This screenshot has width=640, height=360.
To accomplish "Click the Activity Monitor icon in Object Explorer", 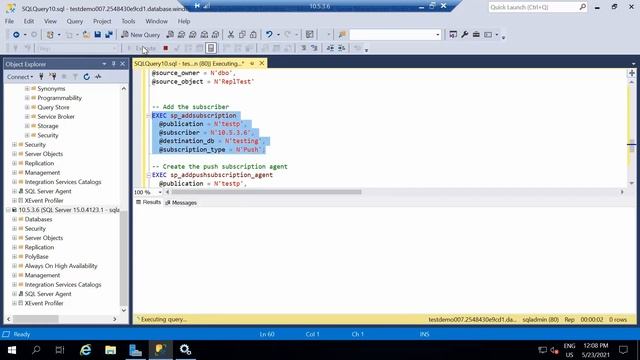I will click(98, 77).
